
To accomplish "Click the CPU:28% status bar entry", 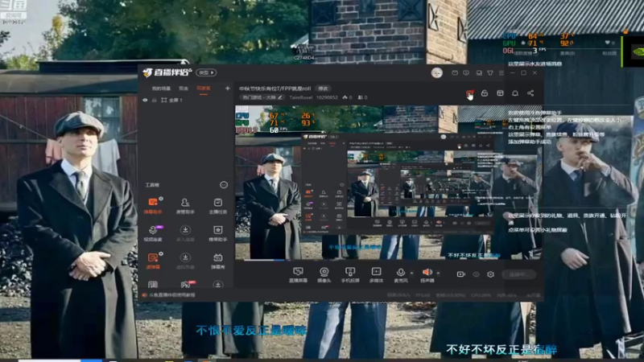I will 481,295.
